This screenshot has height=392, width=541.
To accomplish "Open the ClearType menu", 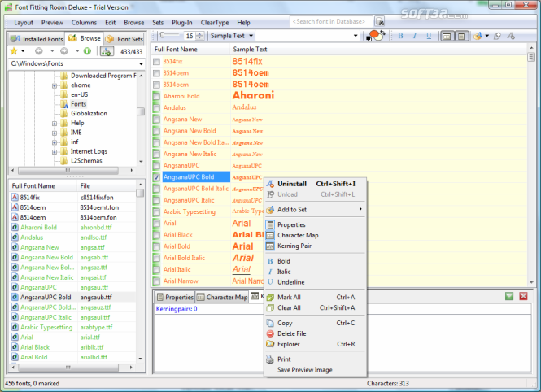I will pos(215,23).
